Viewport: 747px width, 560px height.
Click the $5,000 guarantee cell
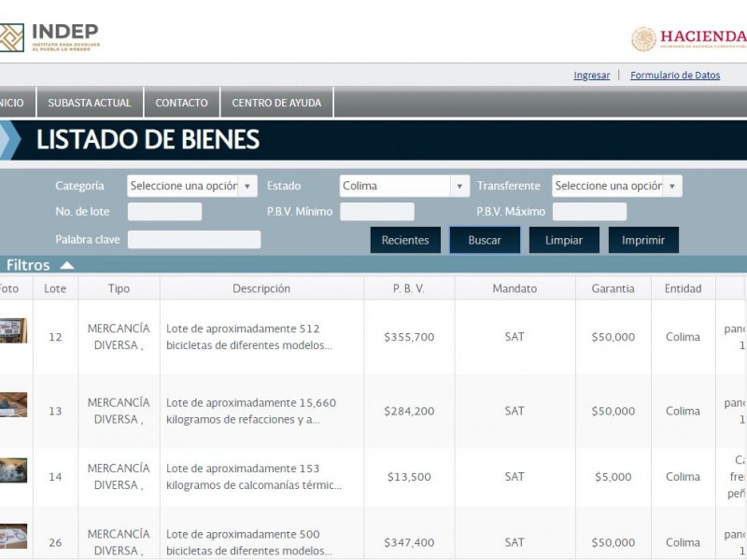[613, 477]
